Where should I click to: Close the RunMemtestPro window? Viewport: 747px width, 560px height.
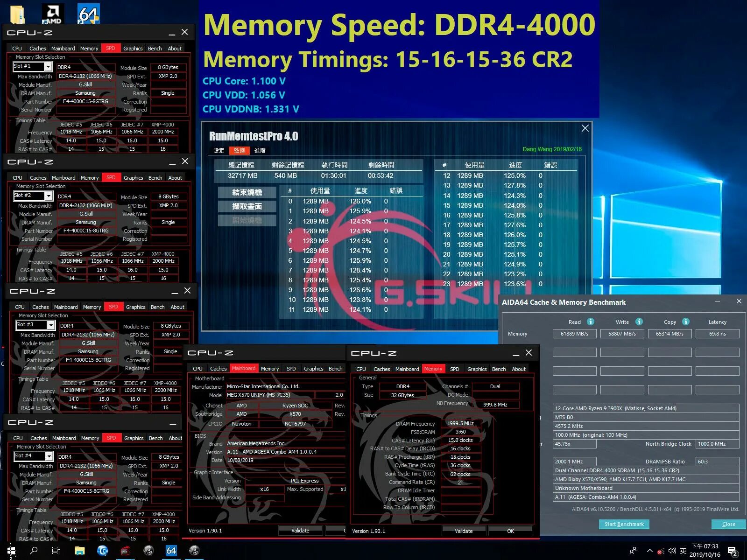pyautogui.click(x=585, y=128)
